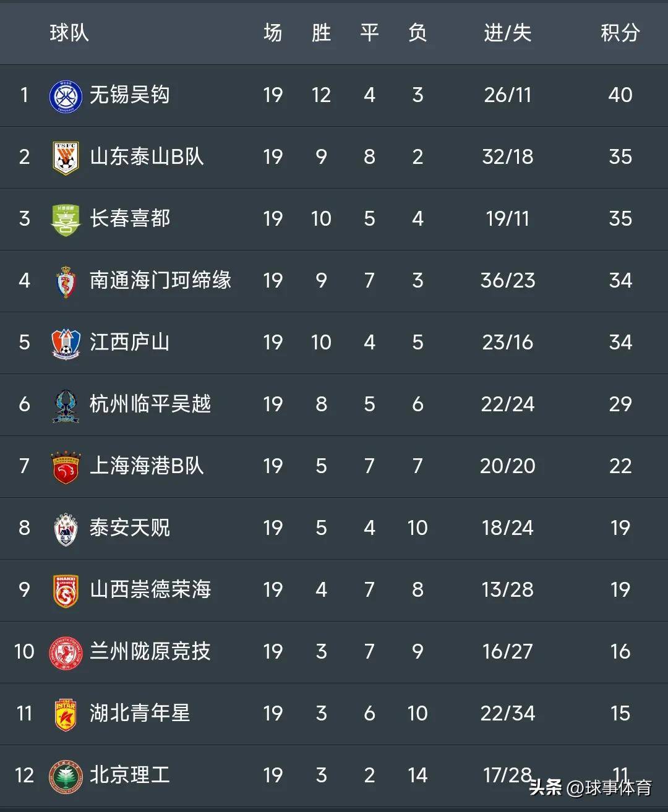The width and height of the screenshot is (668, 812).
Task: Open the red 上海海港B队 badge
Action: [65, 467]
